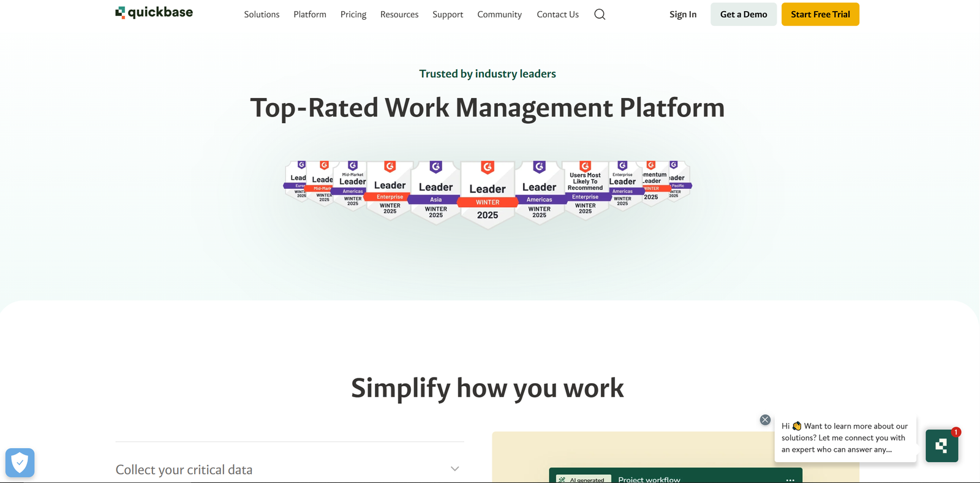
Task: Click the 'Collect your critical data' heading text
Action: pyautogui.click(x=184, y=470)
